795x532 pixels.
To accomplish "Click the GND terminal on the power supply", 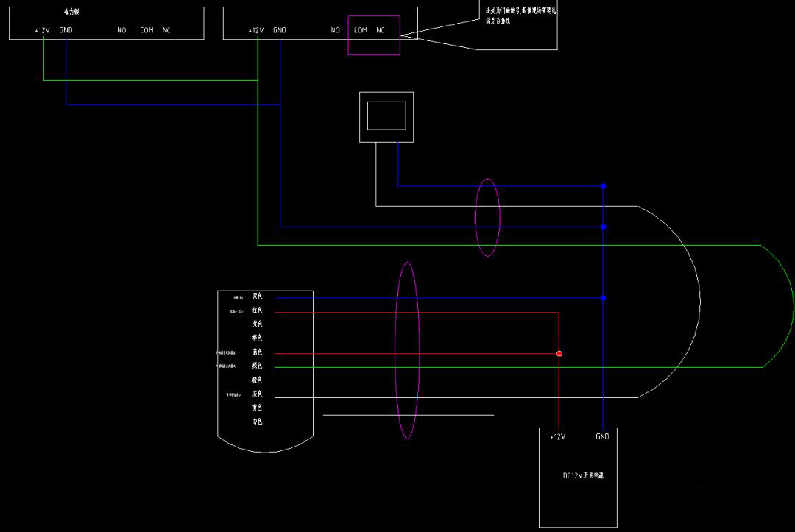I will tap(602, 436).
